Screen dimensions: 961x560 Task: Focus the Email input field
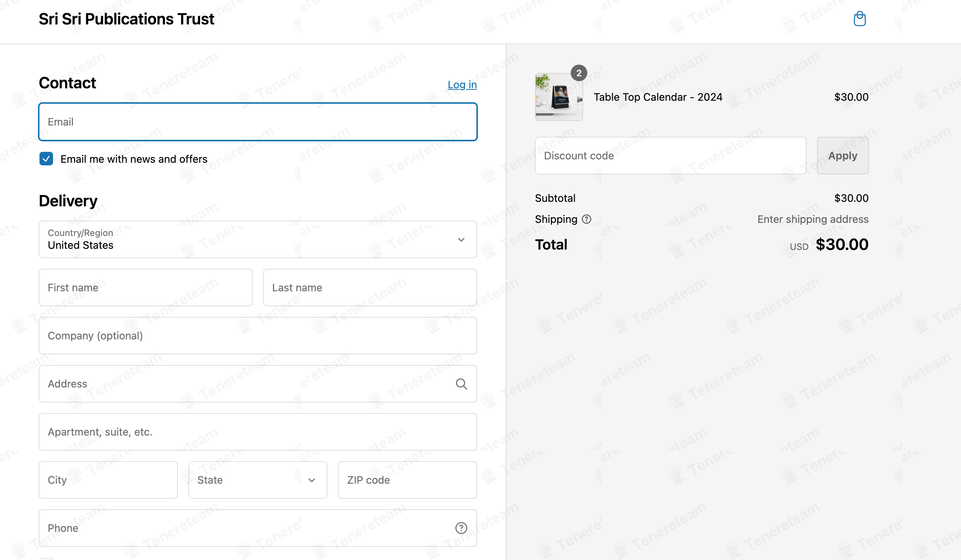tap(258, 122)
